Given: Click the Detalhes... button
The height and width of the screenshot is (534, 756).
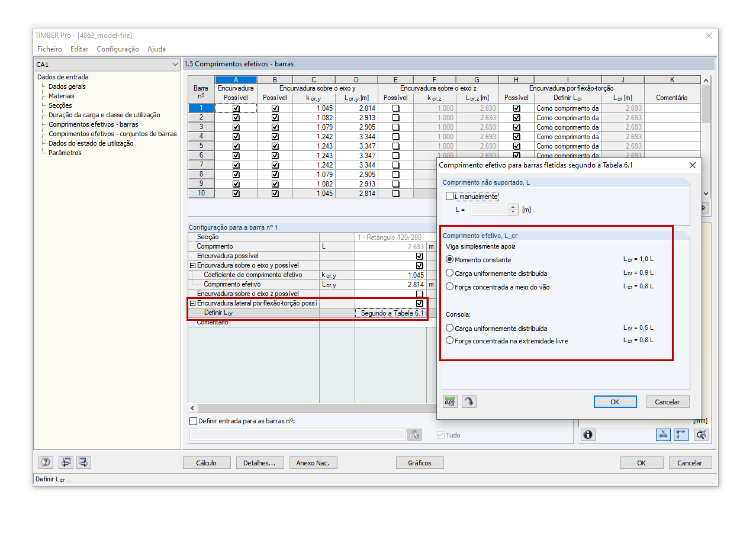Looking at the screenshot, I should (259, 463).
